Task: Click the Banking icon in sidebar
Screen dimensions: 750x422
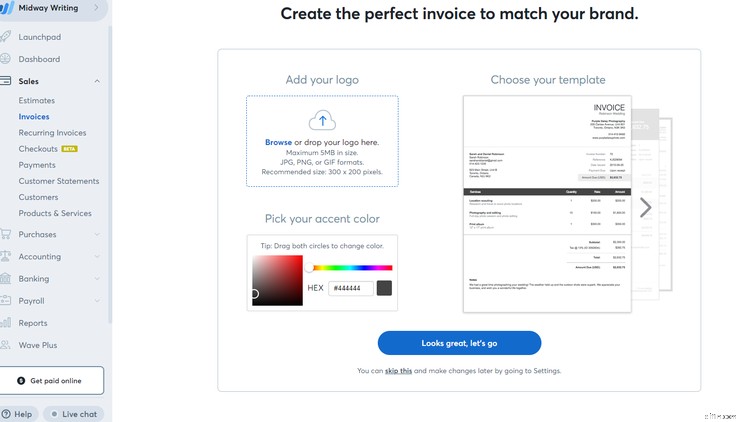Action: [7, 279]
